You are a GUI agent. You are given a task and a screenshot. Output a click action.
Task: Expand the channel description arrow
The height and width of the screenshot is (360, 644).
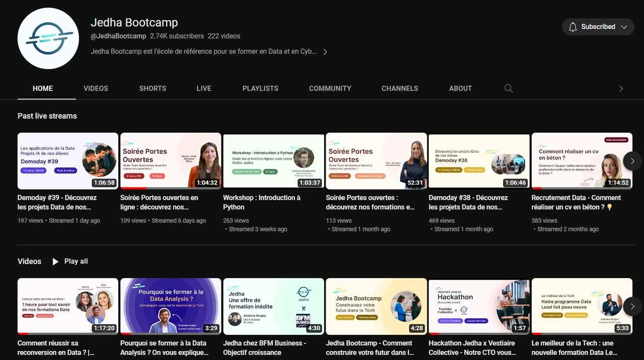tap(325, 52)
